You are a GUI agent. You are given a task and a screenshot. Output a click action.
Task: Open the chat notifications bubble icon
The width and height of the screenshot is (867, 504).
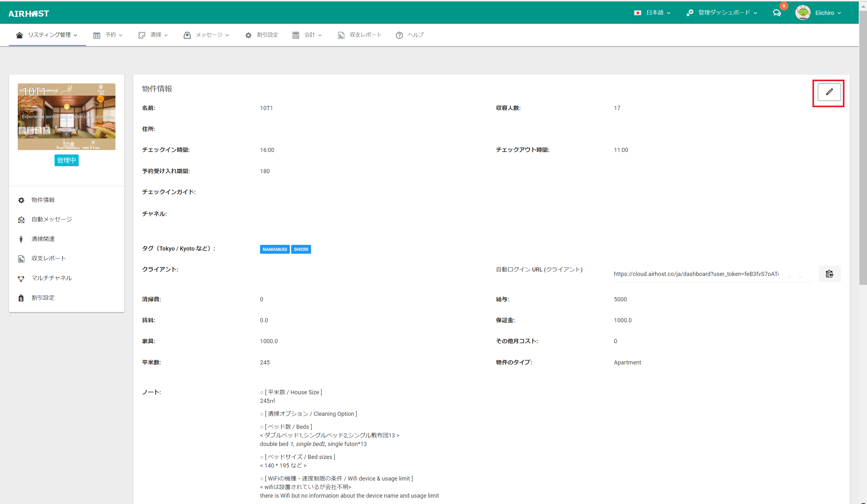click(777, 13)
